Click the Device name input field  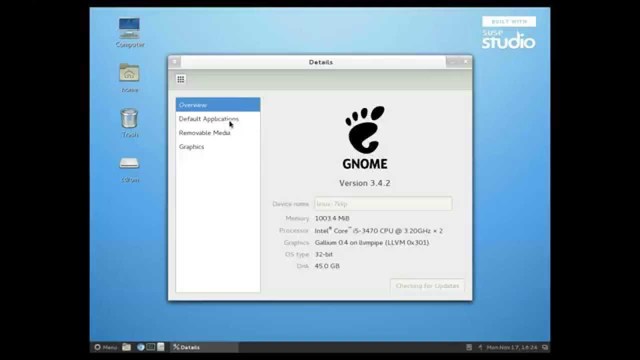[x=383, y=204]
